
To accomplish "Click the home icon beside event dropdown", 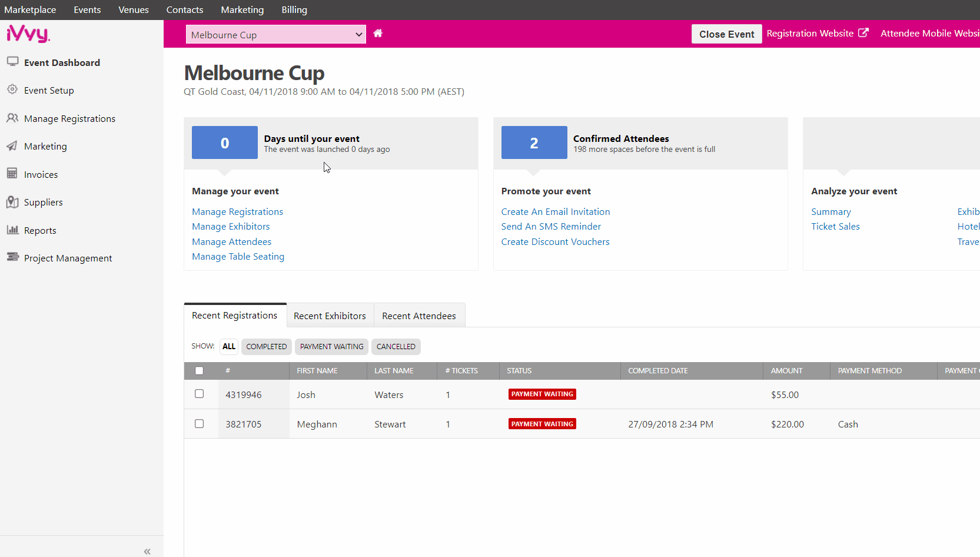I will click(x=378, y=34).
